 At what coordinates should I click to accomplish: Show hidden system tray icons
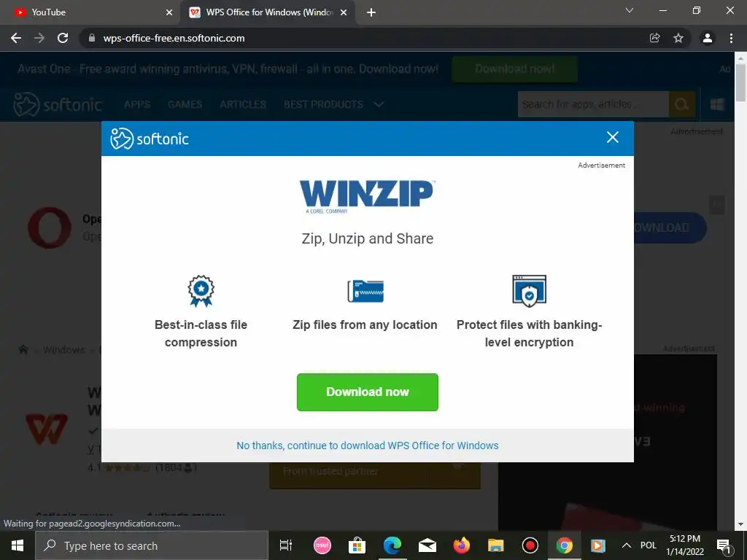click(627, 545)
